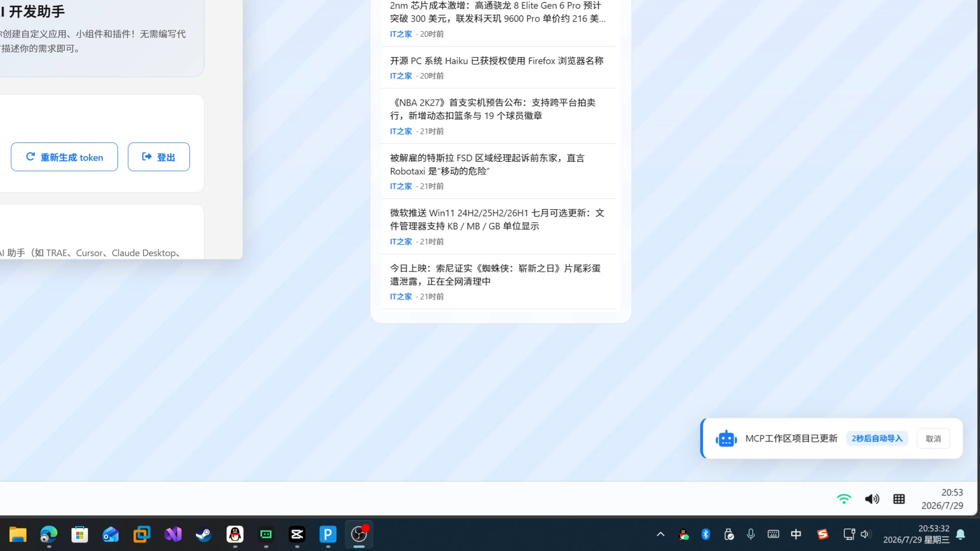The height and width of the screenshot is (551, 980).
Task: Open the Sogou input method tray icon
Action: 823,534
